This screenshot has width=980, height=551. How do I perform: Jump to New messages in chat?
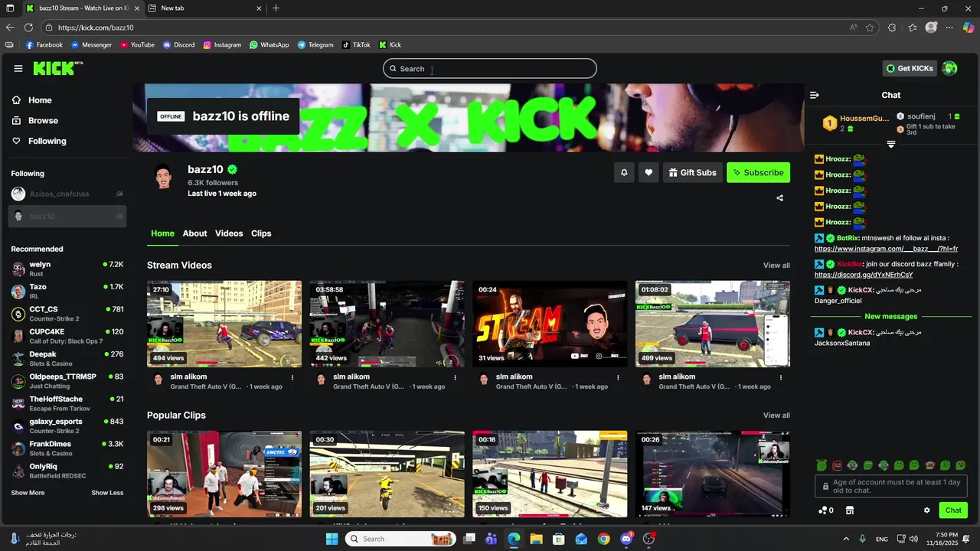point(890,317)
